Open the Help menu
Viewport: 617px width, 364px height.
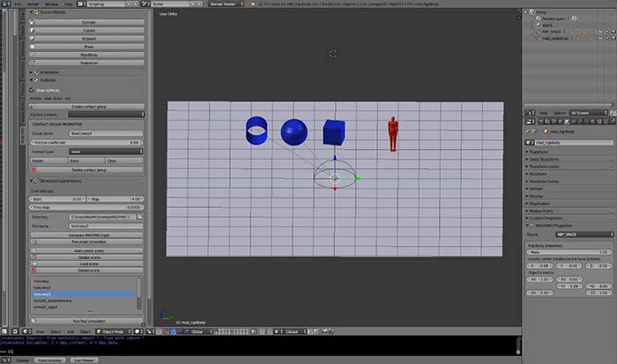click(x=68, y=4)
